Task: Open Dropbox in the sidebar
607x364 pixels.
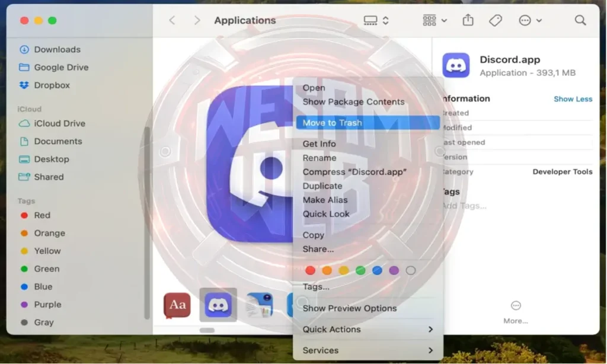Action: [44, 85]
